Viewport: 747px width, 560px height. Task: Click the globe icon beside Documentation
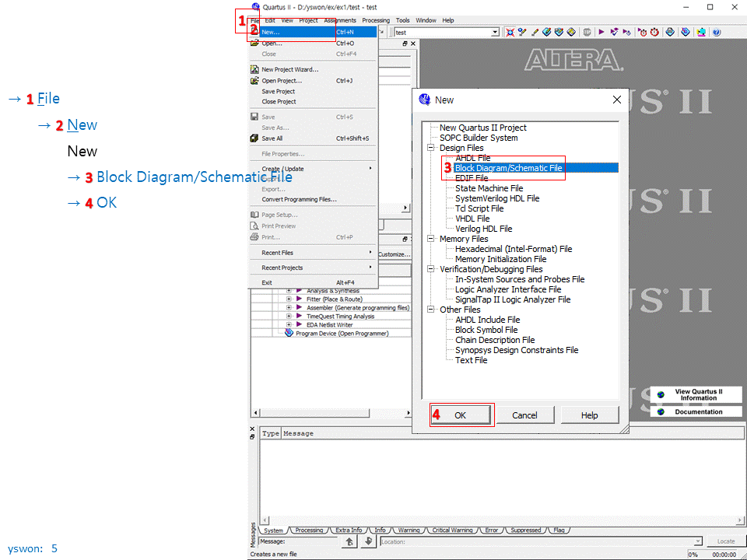661,412
